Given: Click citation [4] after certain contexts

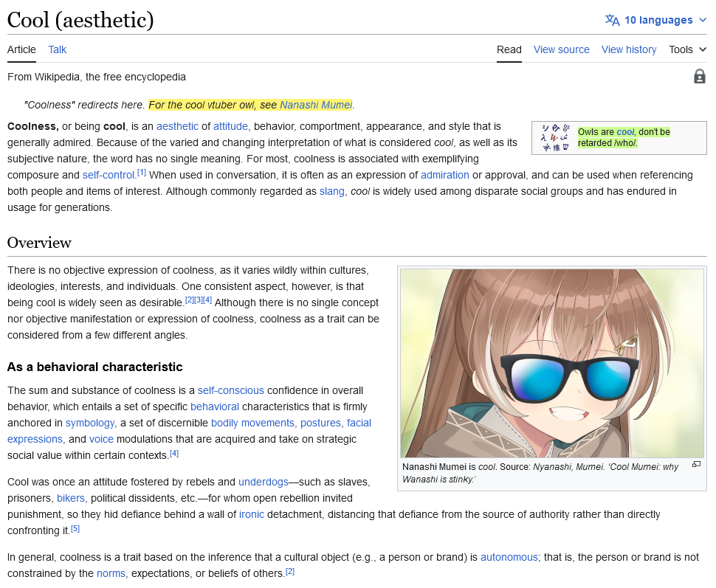Looking at the screenshot, I should (174, 453).
